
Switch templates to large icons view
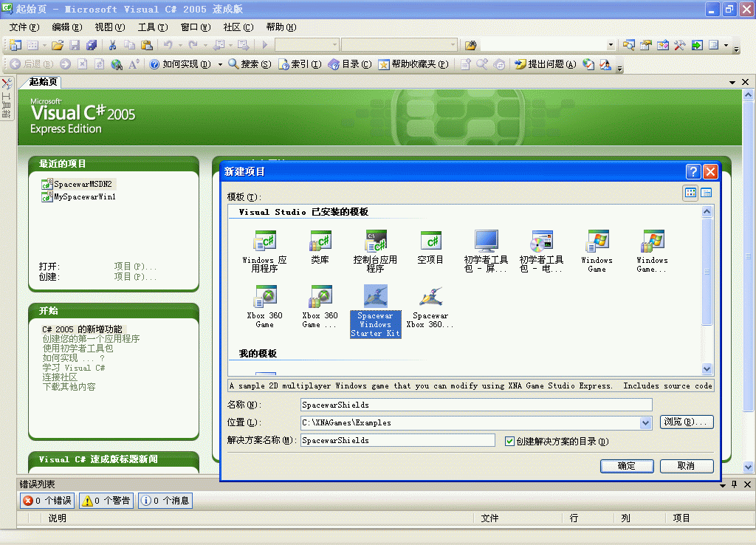pyautogui.click(x=690, y=193)
